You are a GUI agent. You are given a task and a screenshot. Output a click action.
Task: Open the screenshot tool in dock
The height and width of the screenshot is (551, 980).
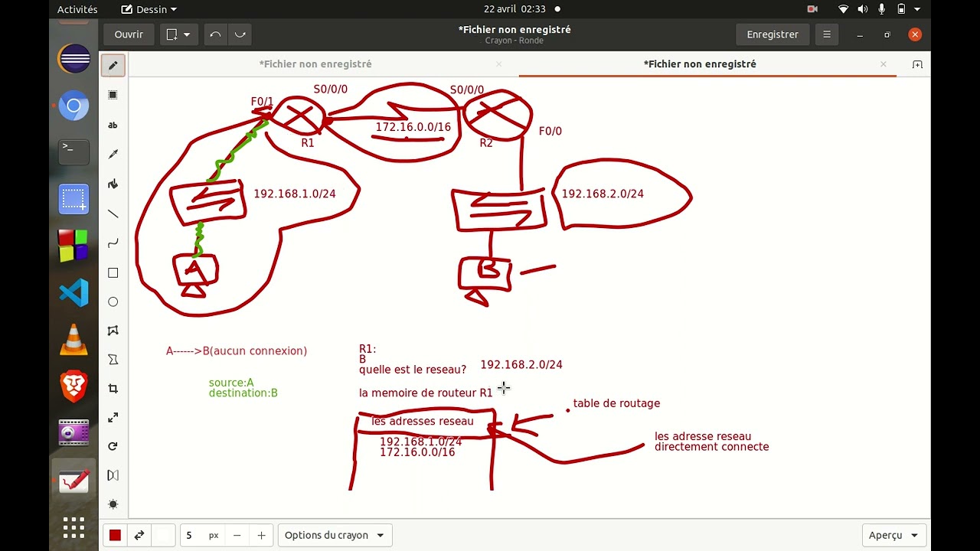pyautogui.click(x=74, y=200)
